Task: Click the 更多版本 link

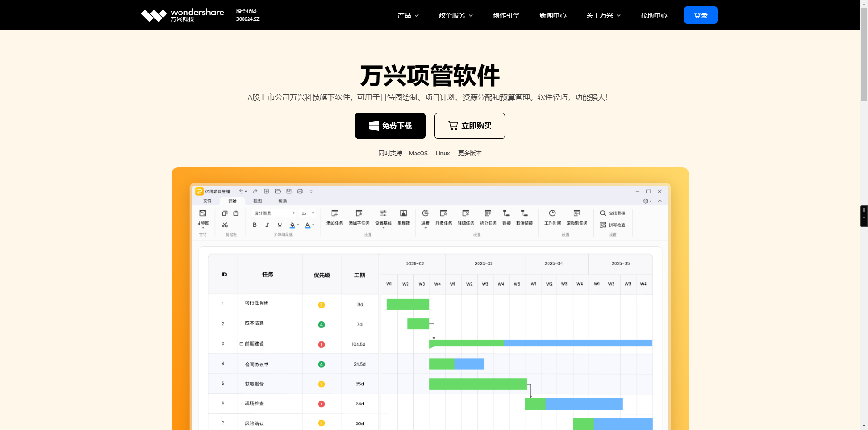Action: pyautogui.click(x=470, y=154)
